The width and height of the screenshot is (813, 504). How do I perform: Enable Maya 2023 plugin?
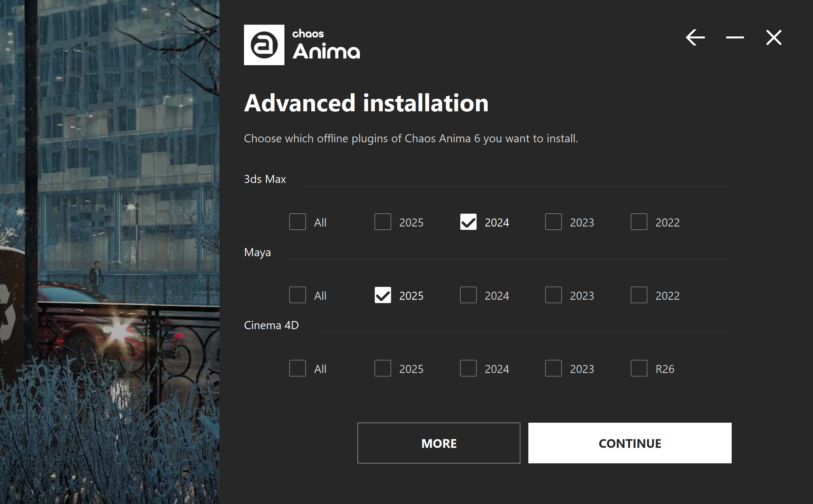[553, 295]
